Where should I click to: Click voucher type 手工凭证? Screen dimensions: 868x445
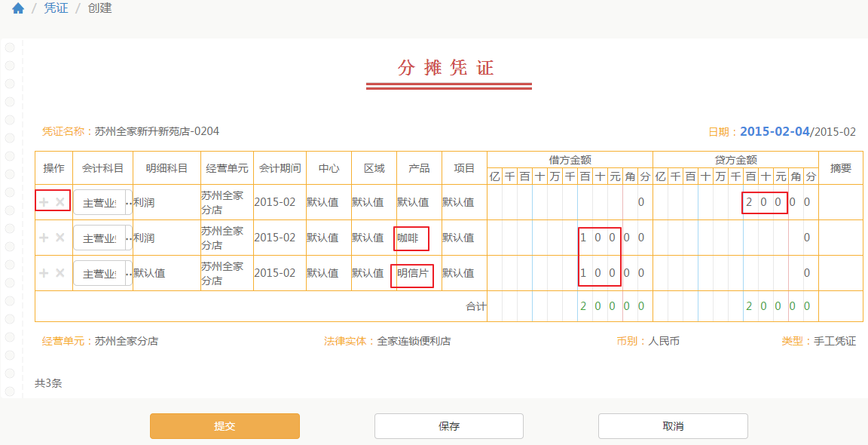click(835, 342)
